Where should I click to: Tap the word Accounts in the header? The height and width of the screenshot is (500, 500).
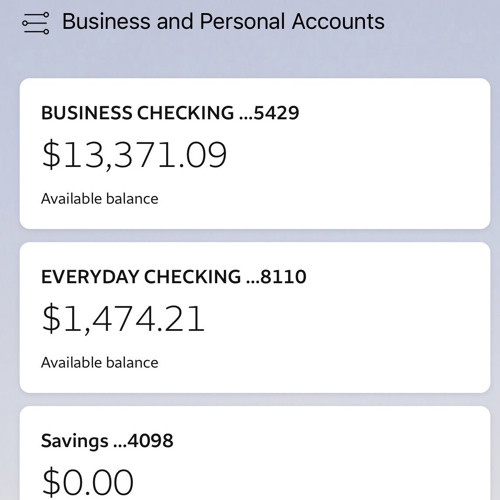tap(338, 22)
